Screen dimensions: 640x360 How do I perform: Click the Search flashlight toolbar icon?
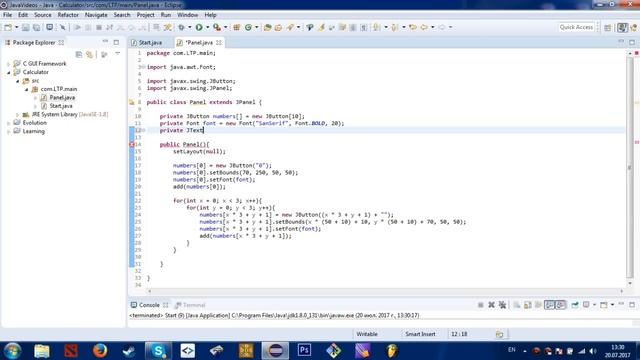[x=290, y=27]
